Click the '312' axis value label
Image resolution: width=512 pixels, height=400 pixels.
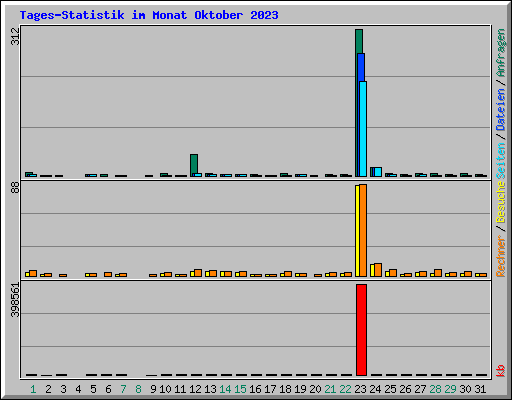pos(15,37)
